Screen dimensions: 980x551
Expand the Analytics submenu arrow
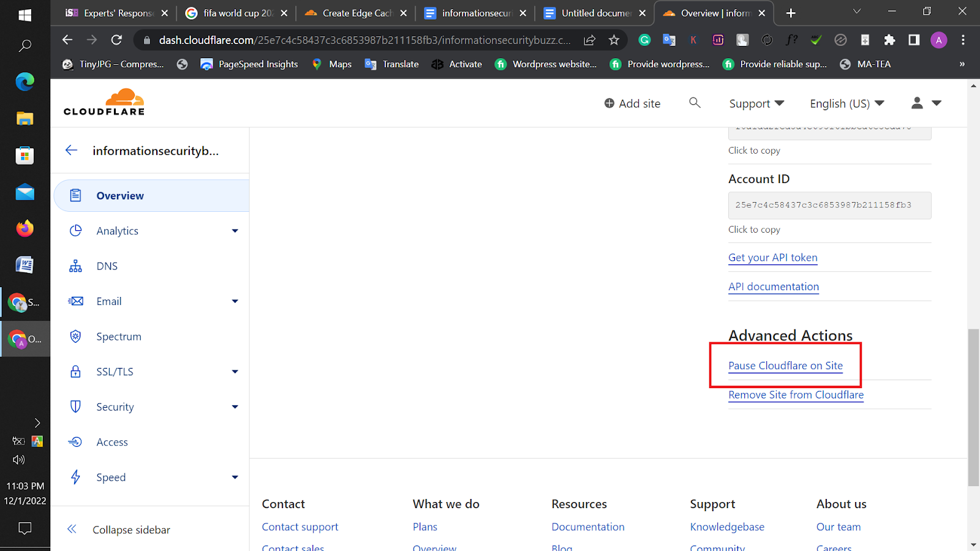click(x=235, y=231)
